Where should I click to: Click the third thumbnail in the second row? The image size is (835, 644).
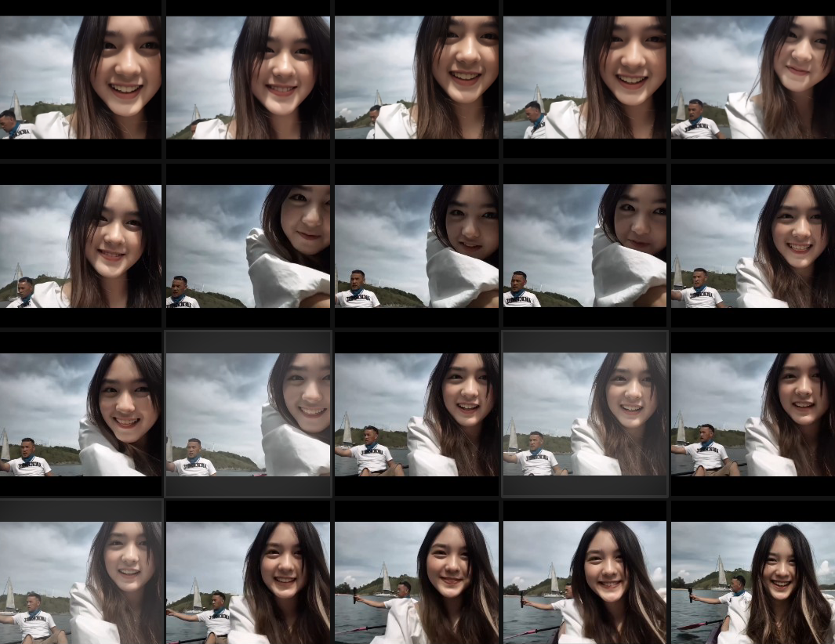(416, 246)
